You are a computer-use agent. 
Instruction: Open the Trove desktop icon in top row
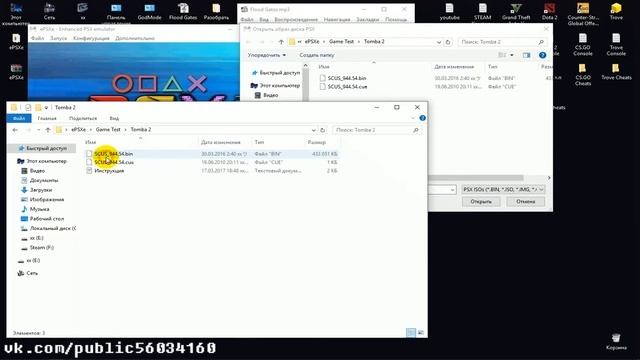[x=616, y=11]
